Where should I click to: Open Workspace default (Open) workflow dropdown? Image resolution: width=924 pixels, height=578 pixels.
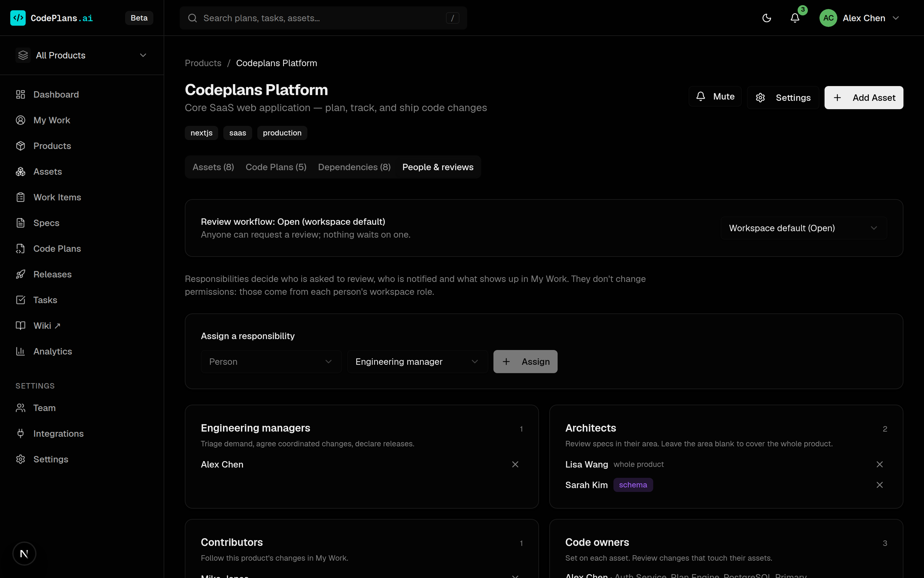[x=803, y=228]
